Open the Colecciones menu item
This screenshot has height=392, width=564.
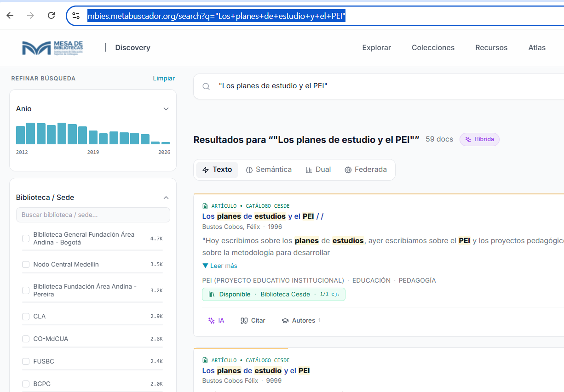point(433,48)
